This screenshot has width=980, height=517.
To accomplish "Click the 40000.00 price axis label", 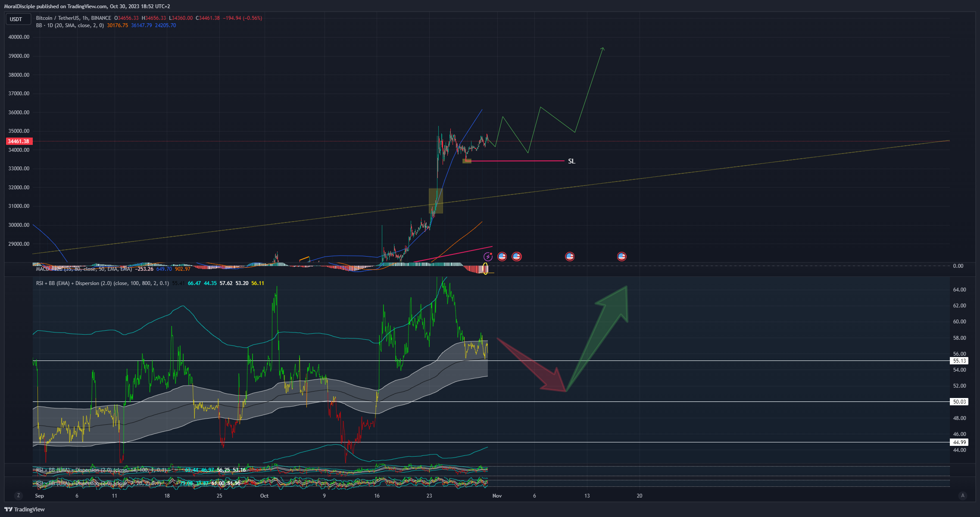I will coord(19,37).
